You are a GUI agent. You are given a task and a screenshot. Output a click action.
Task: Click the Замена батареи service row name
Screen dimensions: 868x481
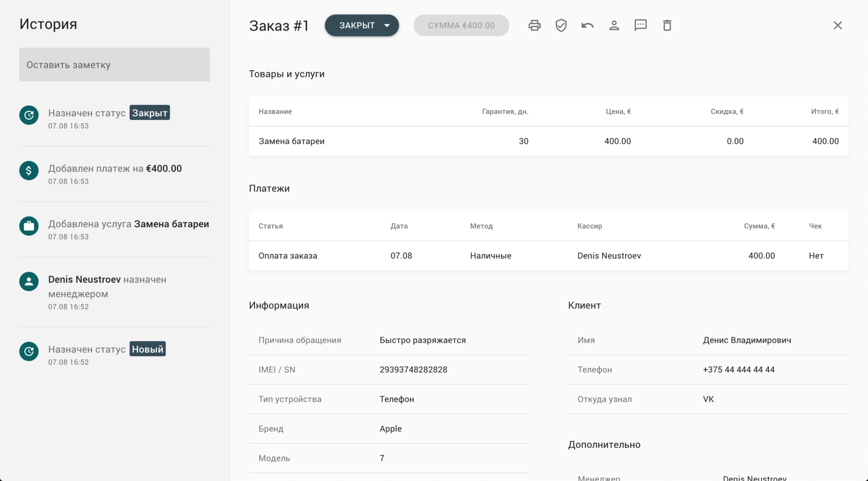pyautogui.click(x=291, y=141)
